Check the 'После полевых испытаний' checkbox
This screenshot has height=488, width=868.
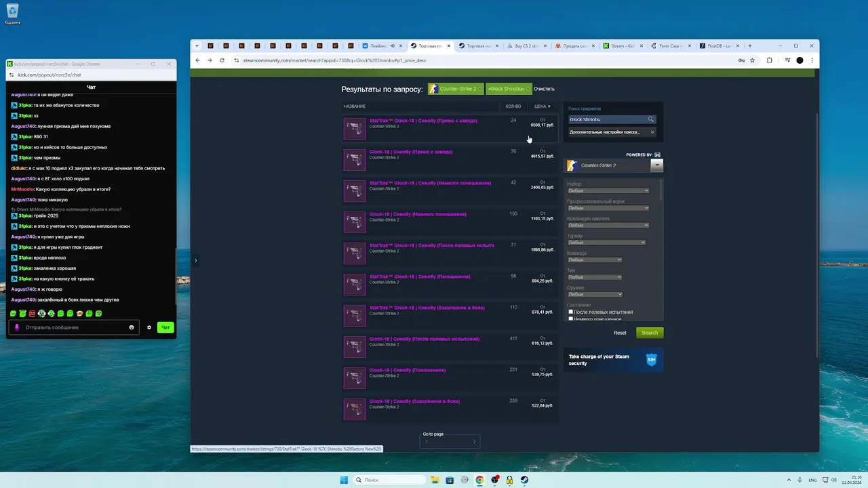571,312
